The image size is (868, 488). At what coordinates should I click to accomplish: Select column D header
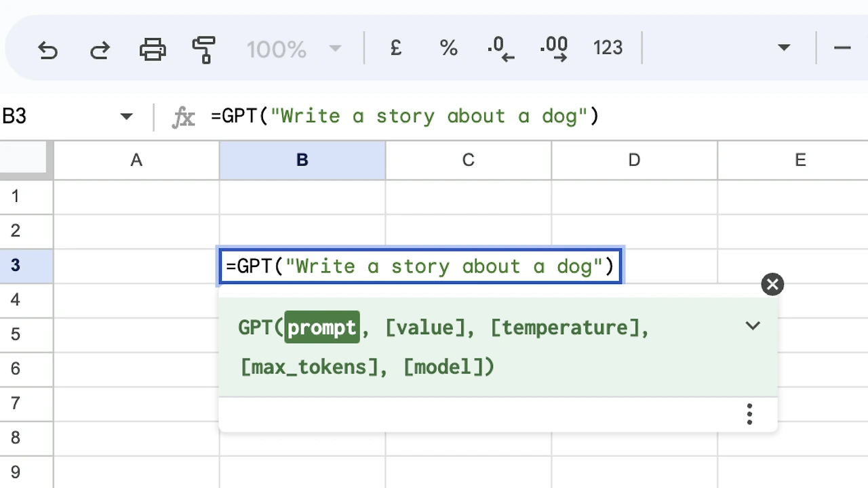pos(634,161)
